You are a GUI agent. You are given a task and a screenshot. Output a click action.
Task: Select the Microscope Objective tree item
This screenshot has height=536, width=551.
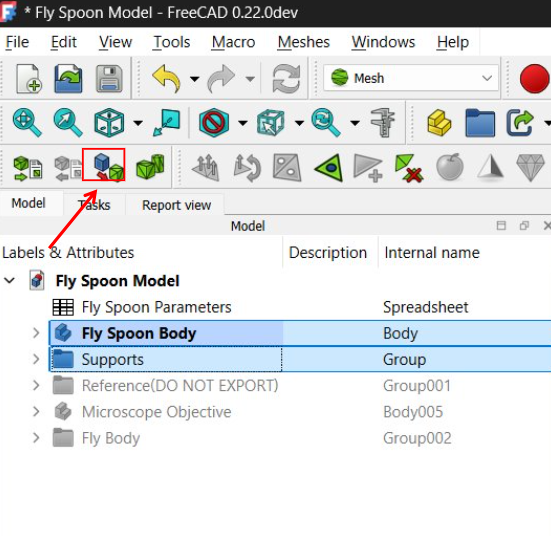point(156,412)
